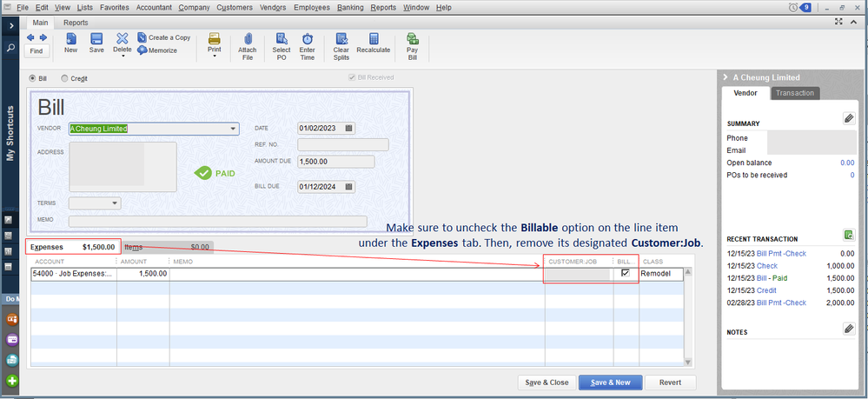The image size is (868, 399).
Task: Open the Banking menu
Action: [x=350, y=8]
